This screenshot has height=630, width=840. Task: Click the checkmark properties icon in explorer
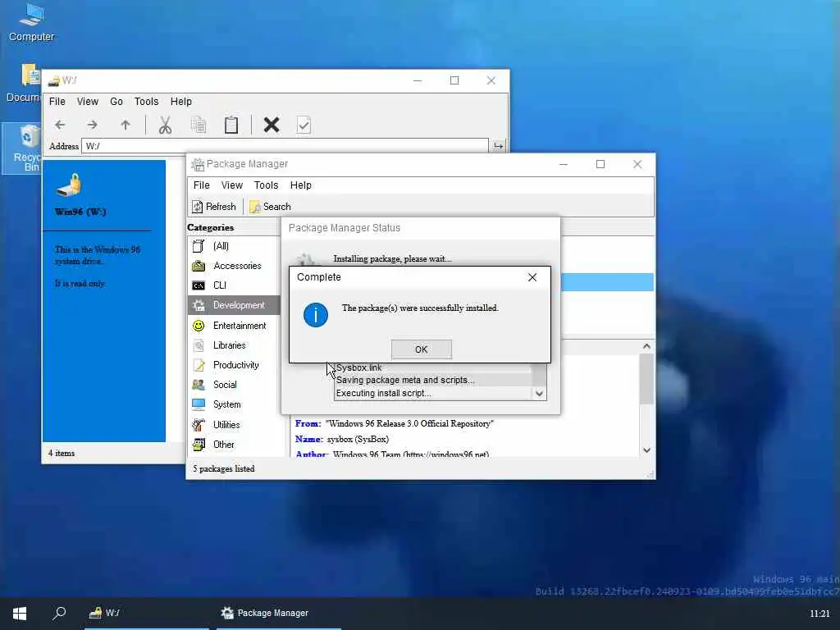coord(304,125)
